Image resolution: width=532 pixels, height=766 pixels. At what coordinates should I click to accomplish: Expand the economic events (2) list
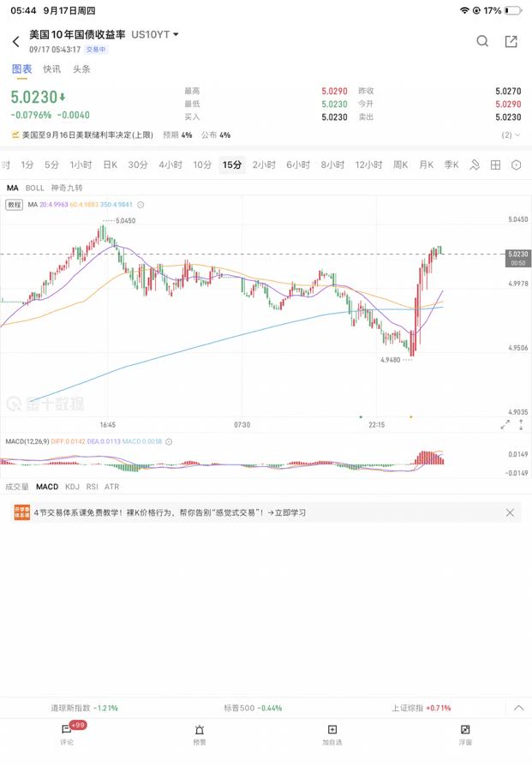pyautogui.click(x=511, y=135)
